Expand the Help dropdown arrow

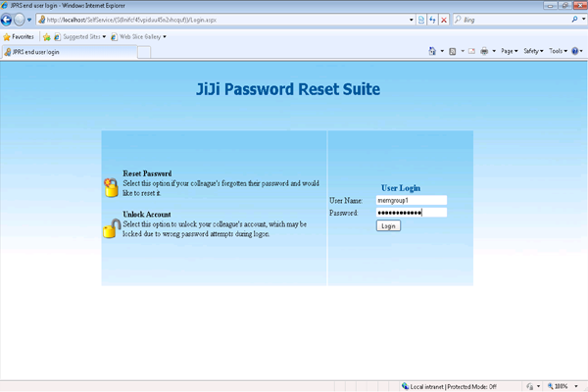click(x=581, y=51)
